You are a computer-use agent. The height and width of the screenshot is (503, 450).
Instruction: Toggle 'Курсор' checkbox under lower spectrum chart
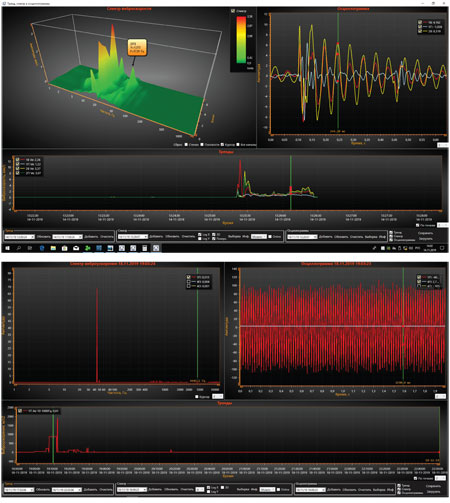pyautogui.click(x=197, y=396)
